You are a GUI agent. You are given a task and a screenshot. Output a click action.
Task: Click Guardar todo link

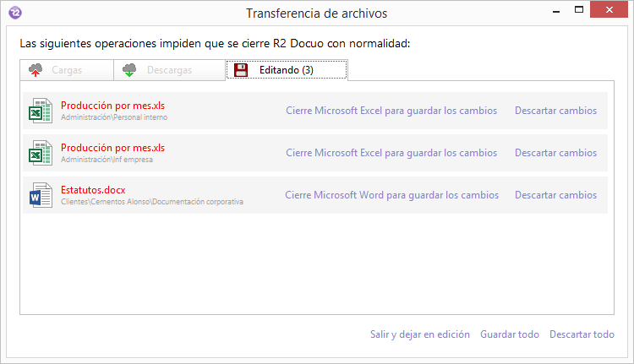tap(510, 334)
